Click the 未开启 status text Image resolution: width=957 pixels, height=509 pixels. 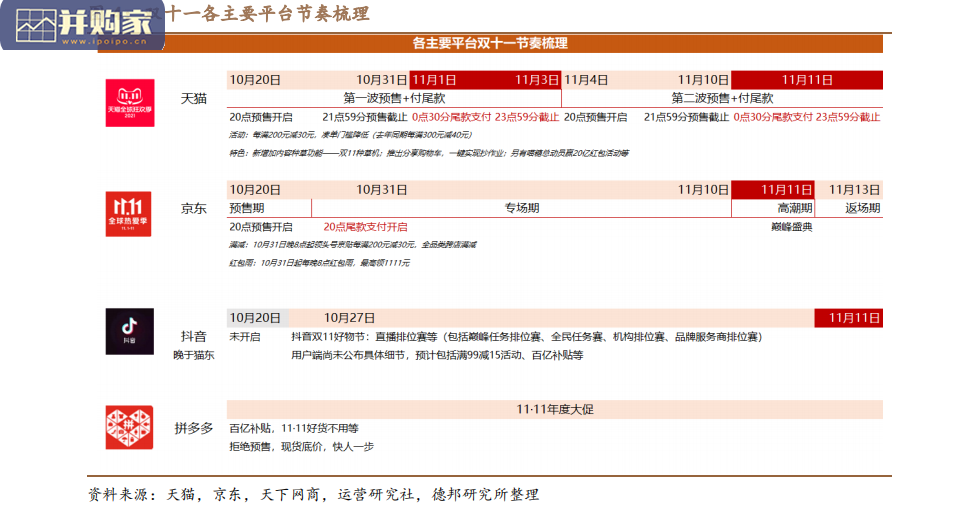pos(245,337)
